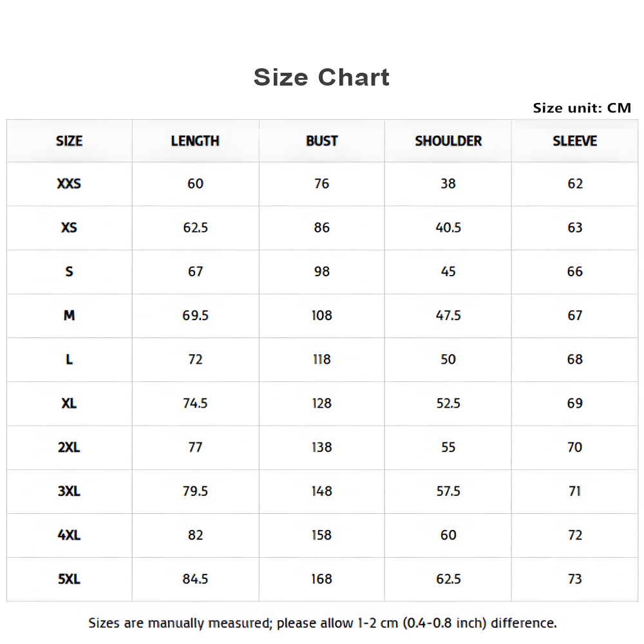Select the 3XL size row label
The width and height of the screenshot is (644, 644).
click(x=69, y=491)
